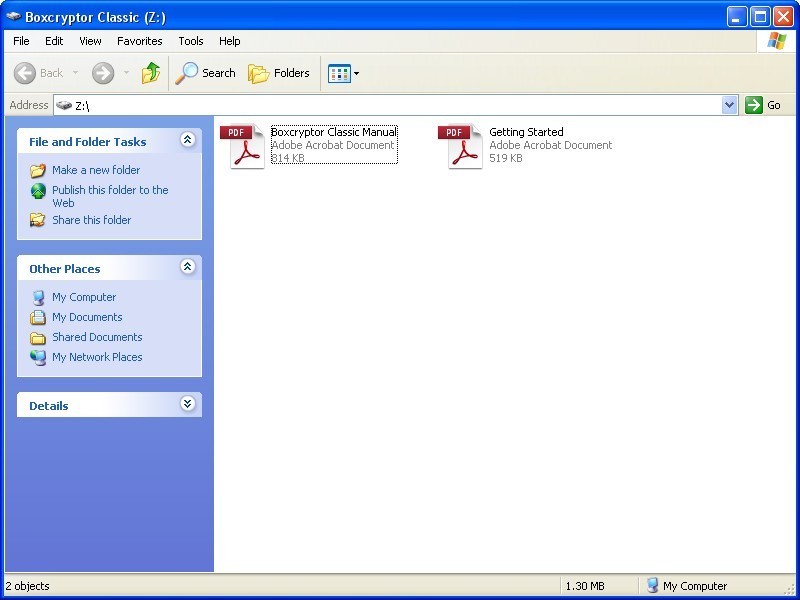The height and width of the screenshot is (600, 800).
Task: Click the 519 KB size text
Action: pos(506,158)
